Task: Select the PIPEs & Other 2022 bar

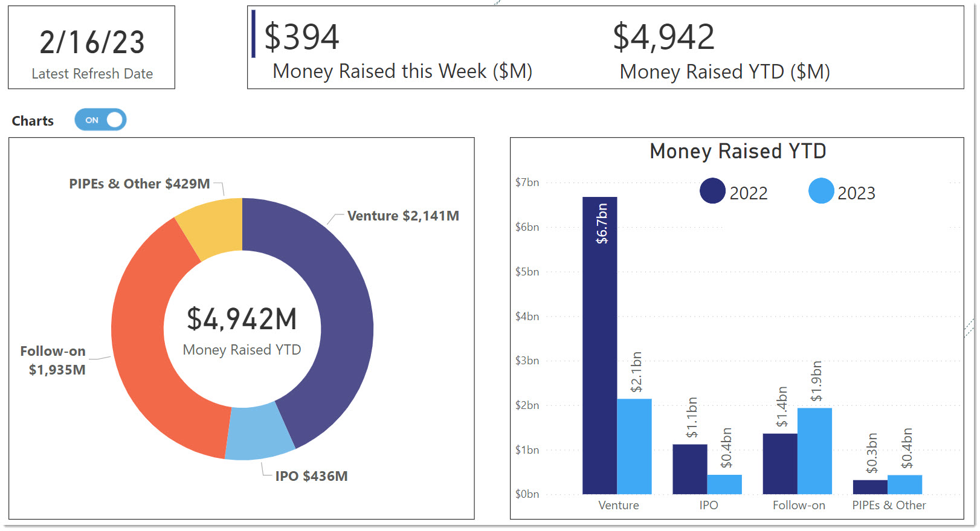Action: coord(870,487)
